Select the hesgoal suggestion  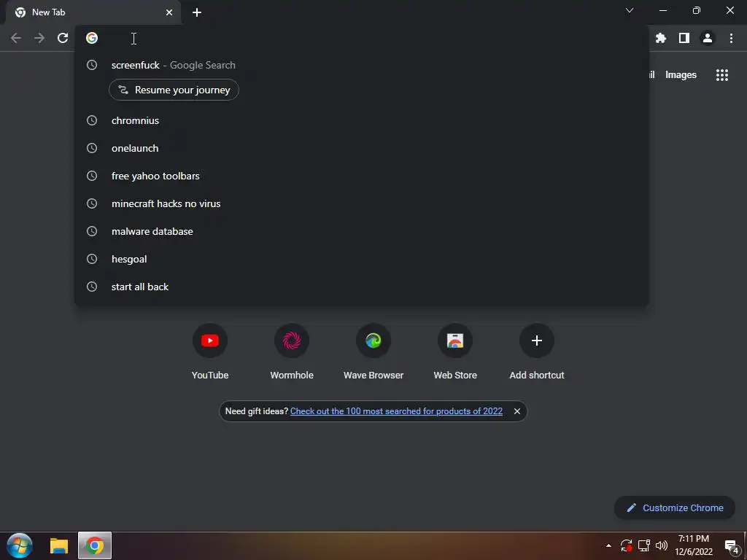click(x=362, y=259)
